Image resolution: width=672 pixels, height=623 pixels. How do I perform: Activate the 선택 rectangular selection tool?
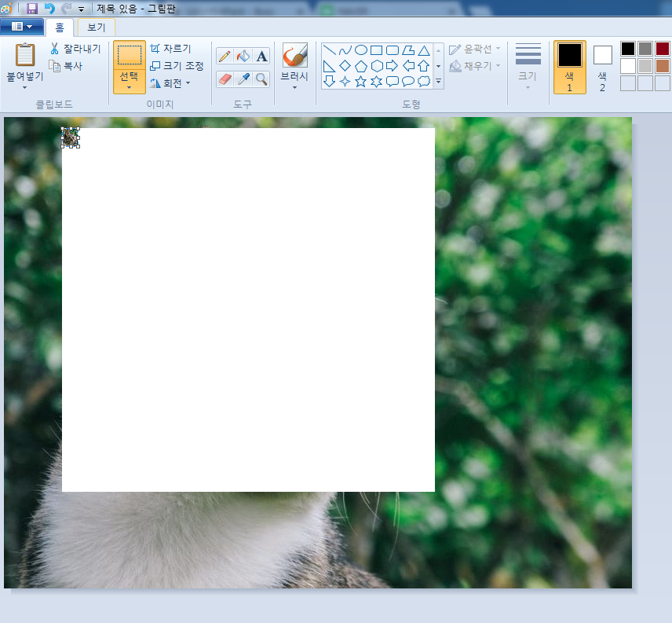tap(129, 56)
